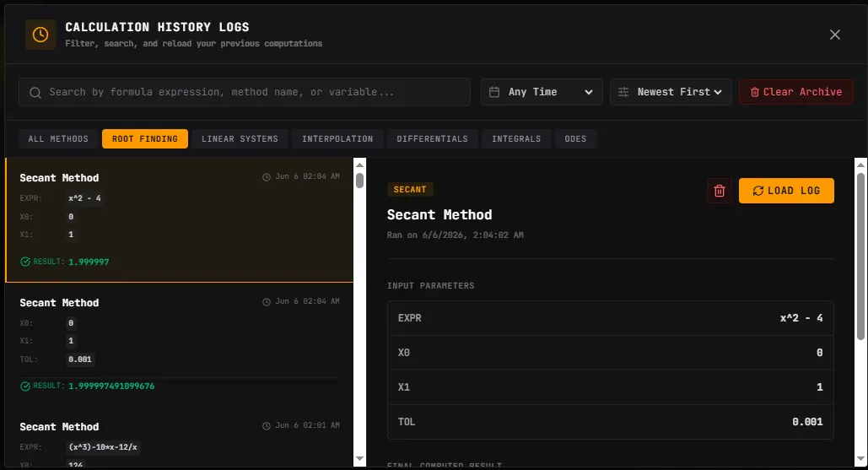Image resolution: width=868 pixels, height=470 pixels.
Task: Click the orange clock history icon
Action: [40, 35]
